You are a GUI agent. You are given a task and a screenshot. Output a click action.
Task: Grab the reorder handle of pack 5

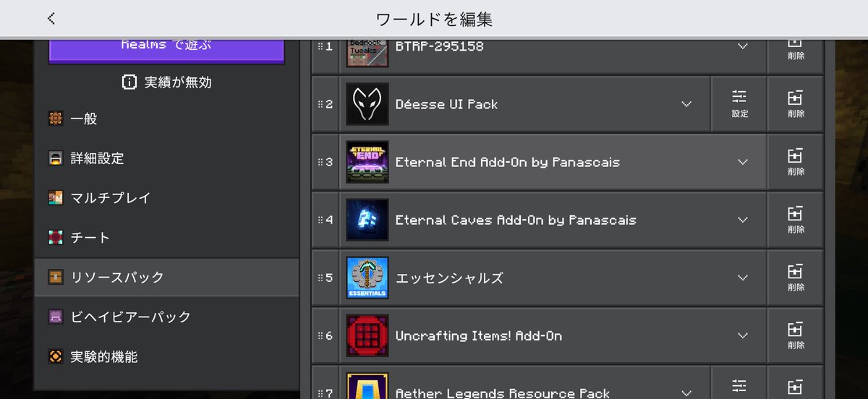320,278
